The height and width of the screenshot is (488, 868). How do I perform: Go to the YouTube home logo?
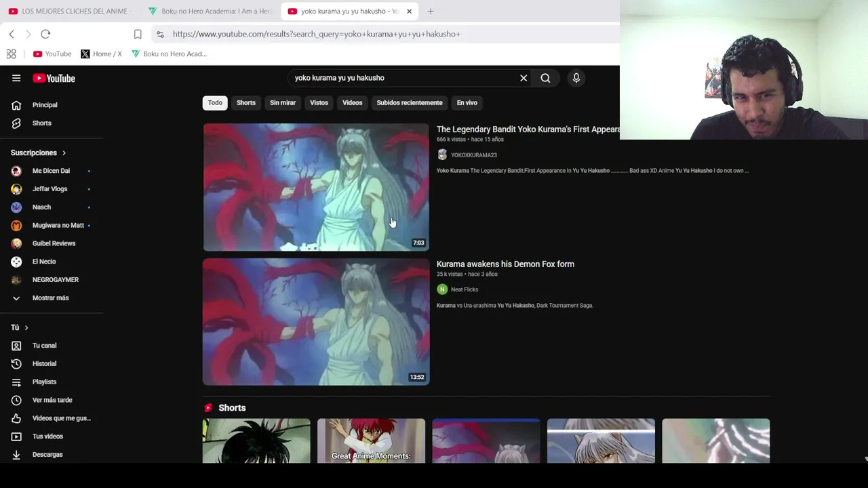pyautogui.click(x=54, y=78)
